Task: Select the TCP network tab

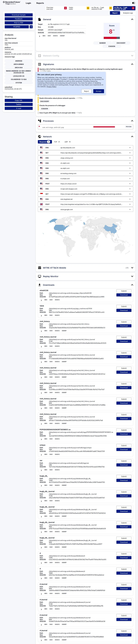Action: click(57, 142)
